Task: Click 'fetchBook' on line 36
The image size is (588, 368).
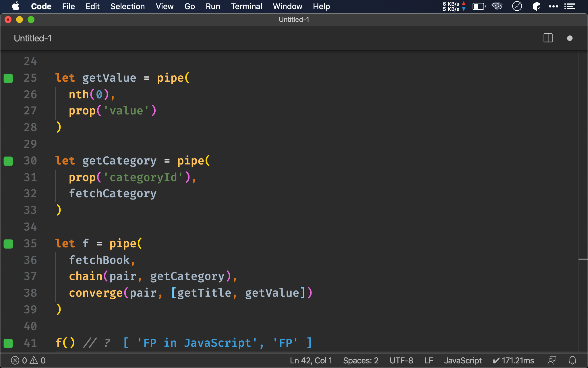Action: pyautogui.click(x=99, y=260)
